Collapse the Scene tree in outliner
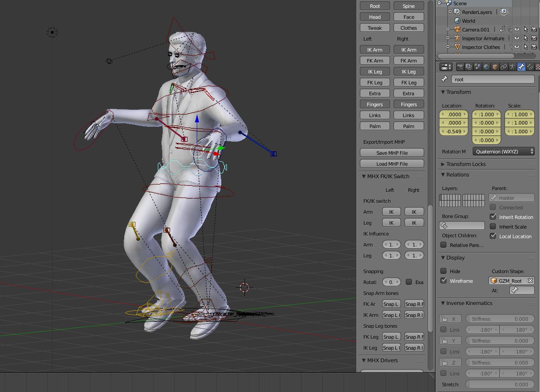Image resolution: width=540 pixels, height=392 pixels. pyautogui.click(x=439, y=3)
